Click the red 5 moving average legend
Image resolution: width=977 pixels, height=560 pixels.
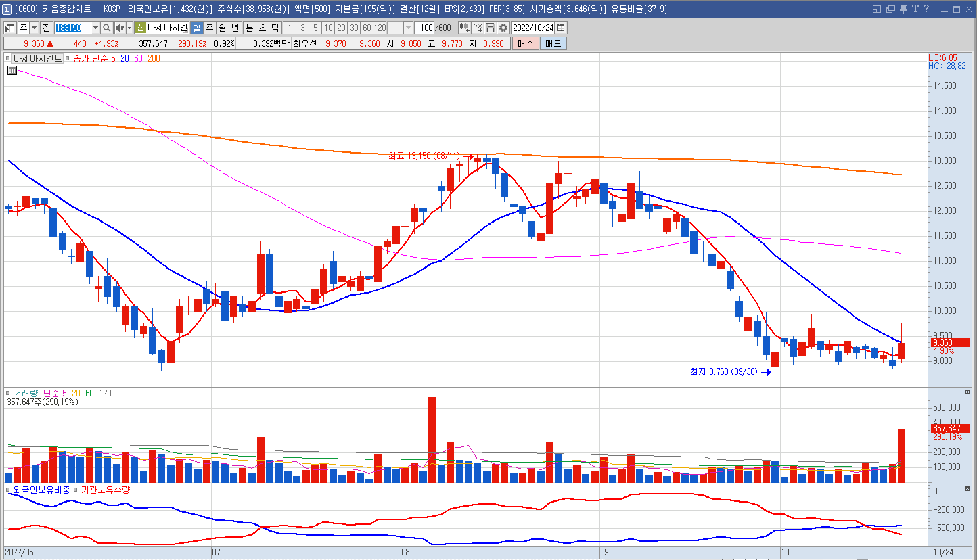tap(113, 59)
